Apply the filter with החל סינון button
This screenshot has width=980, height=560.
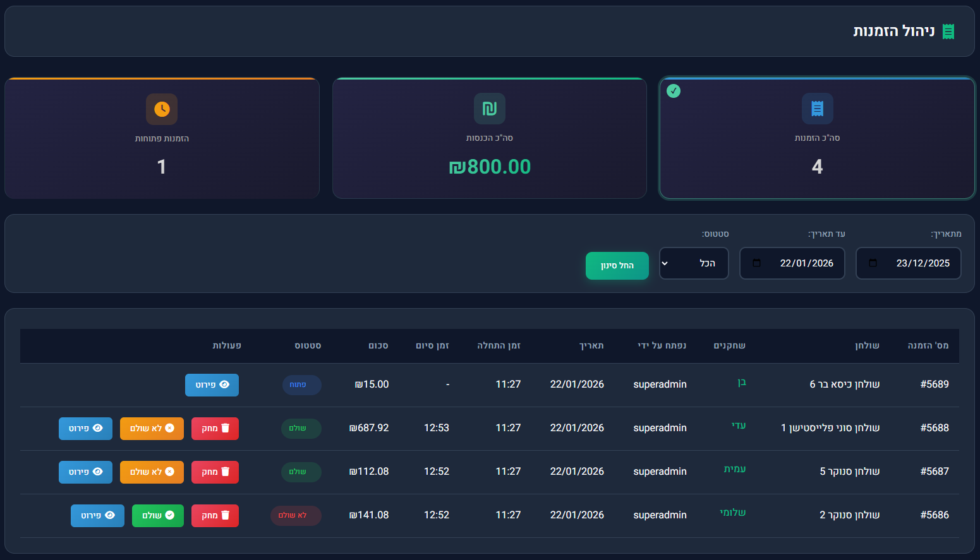click(x=617, y=266)
